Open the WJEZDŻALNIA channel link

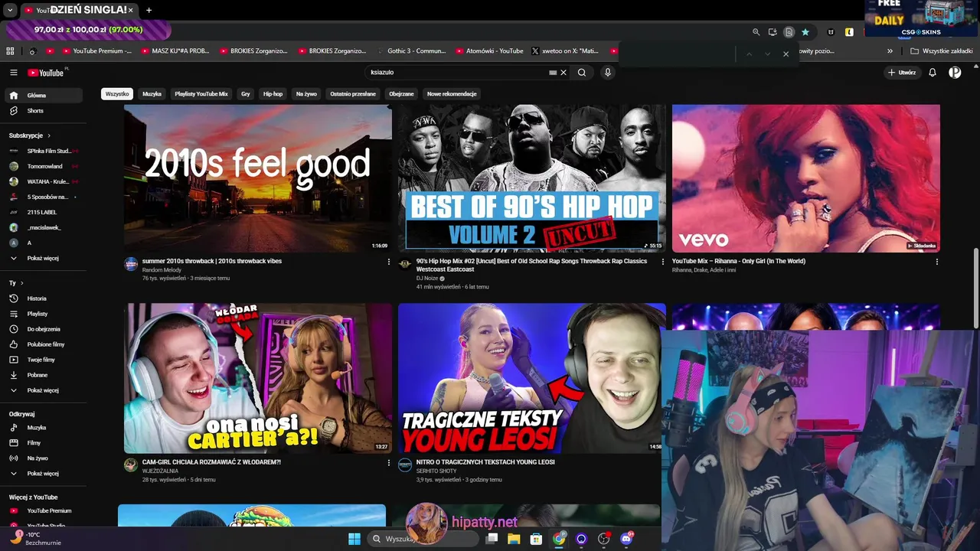click(x=160, y=471)
